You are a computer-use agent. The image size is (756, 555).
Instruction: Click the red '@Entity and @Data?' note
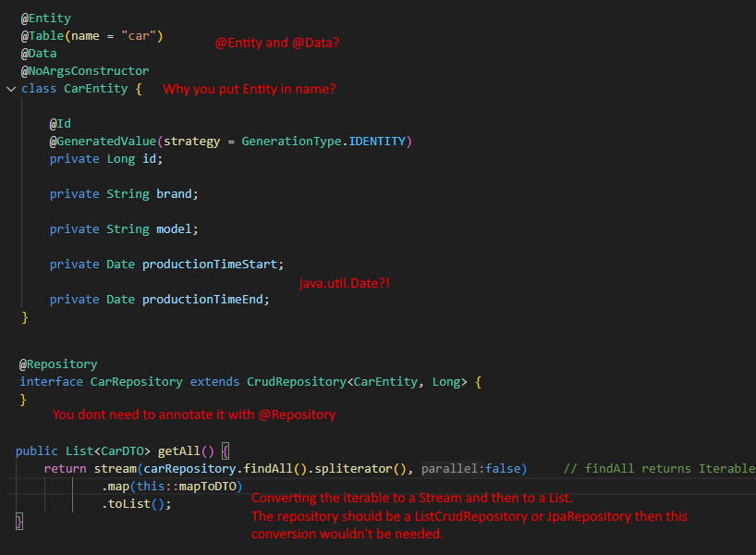tap(277, 43)
